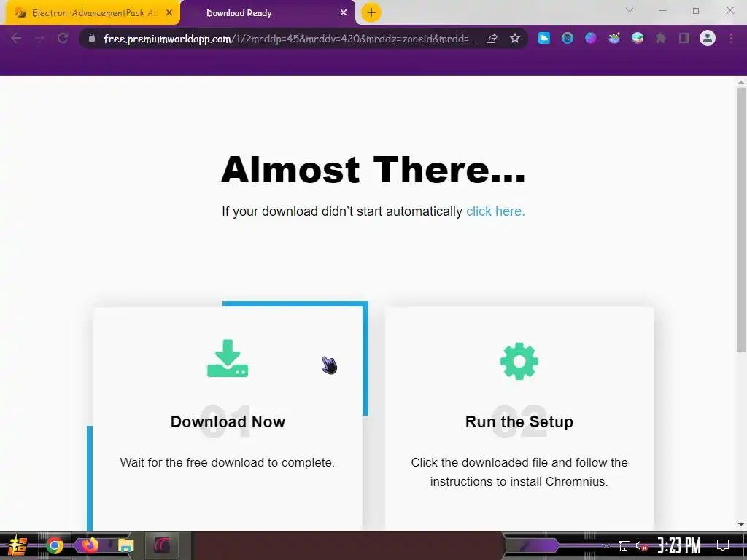Click the address bar URL field
This screenshot has height=560, width=747.
click(290, 39)
